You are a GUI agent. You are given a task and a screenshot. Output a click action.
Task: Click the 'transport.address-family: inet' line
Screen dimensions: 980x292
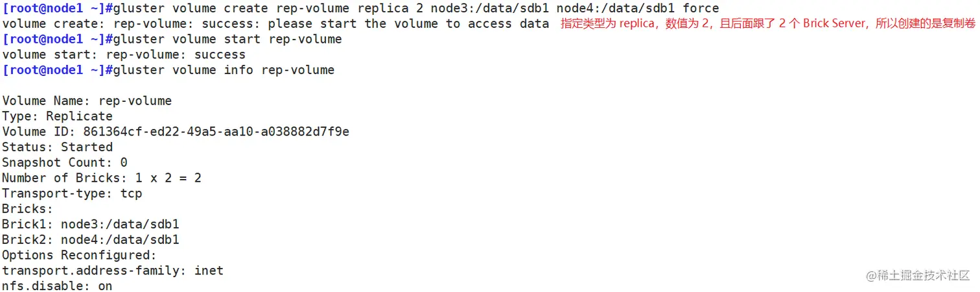click(113, 271)
